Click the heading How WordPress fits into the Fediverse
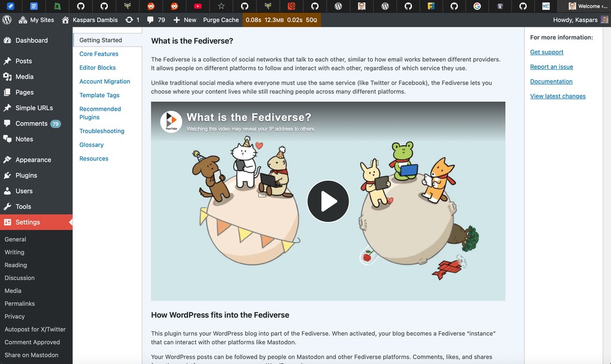Image resolution: width=611 pixels, height=364 pixels. point(220,315)
